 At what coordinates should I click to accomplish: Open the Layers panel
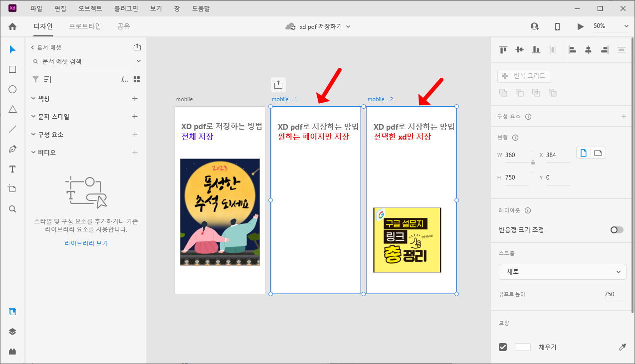12,331
